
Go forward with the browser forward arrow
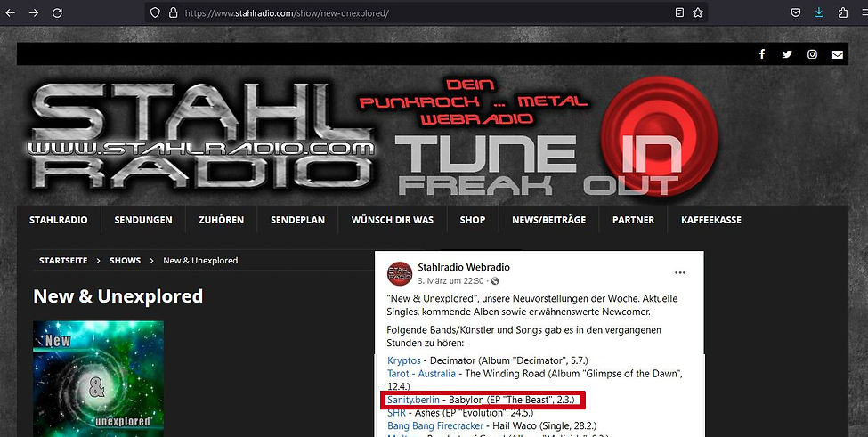point(34,12)
